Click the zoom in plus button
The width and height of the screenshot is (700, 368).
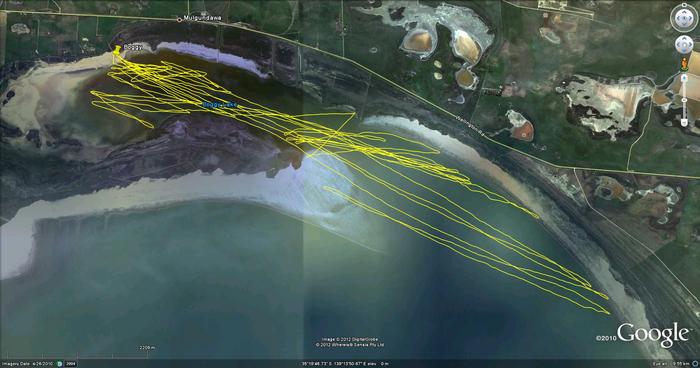click(684, 78)
